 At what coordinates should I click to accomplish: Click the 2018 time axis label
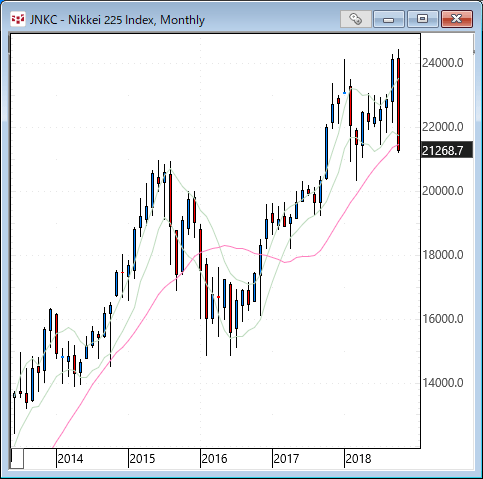[x=358, y=459]
